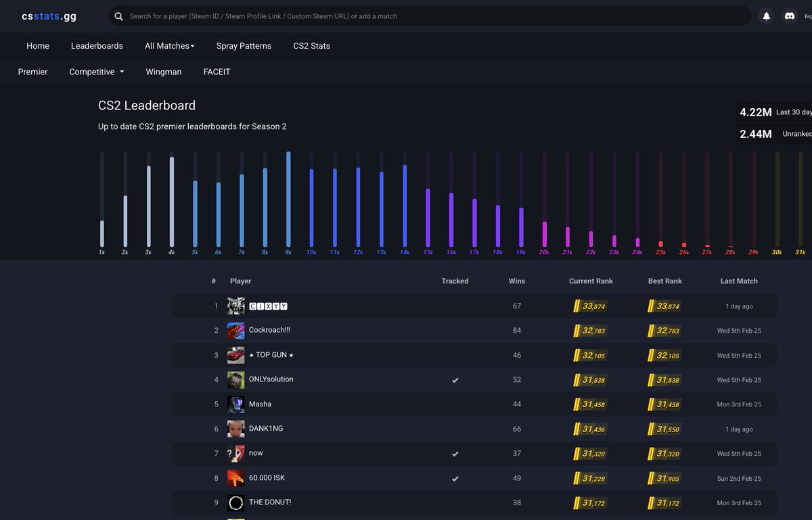Click Masha current rank badge 31,458
Screen dimensions: 812x520
click(590, 404)
